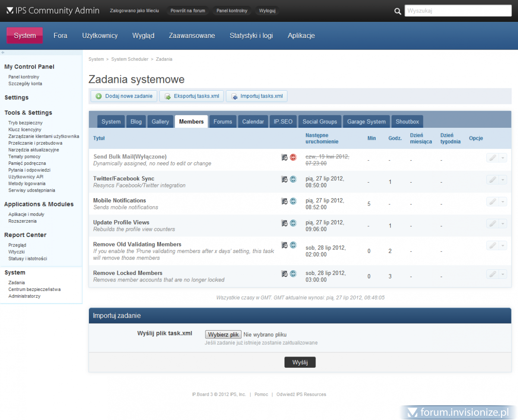Expand options dropdown for Twitter/Facebook Sync row
This screenshot has width=518, height=420.
(x=502, y=180)
